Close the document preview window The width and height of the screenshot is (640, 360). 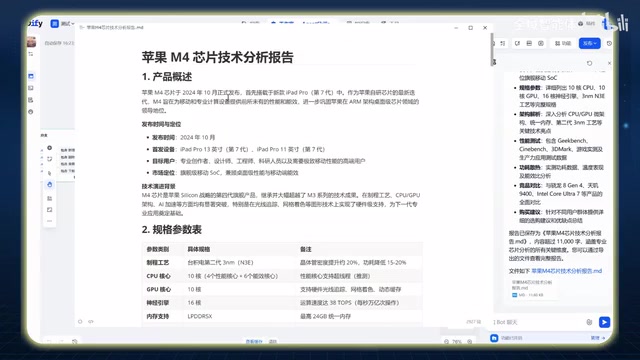(x=485, y=28)
